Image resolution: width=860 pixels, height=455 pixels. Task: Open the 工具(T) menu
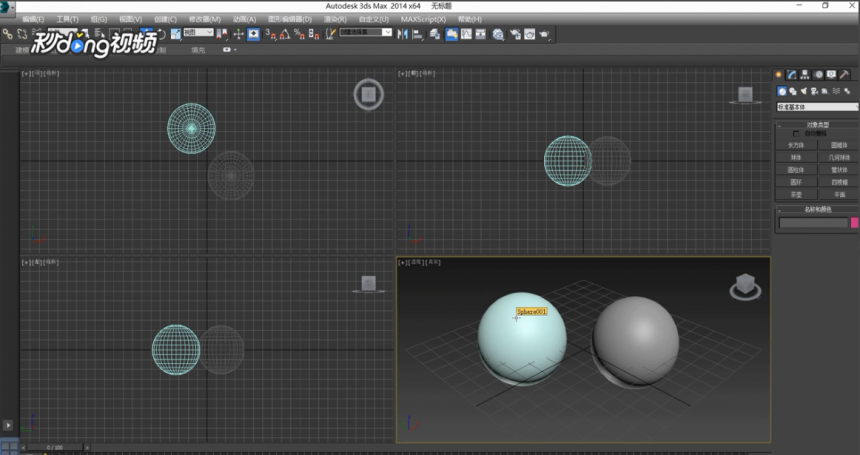coord(67,19)
